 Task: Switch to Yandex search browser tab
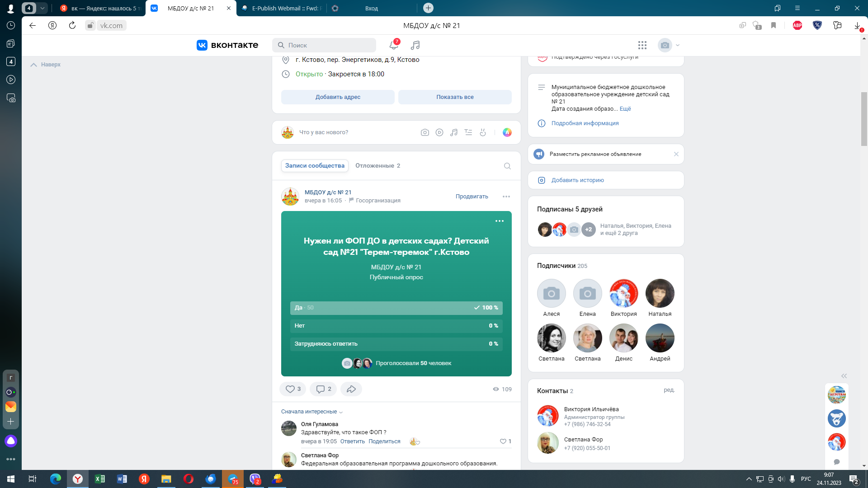tap(100, 8)
